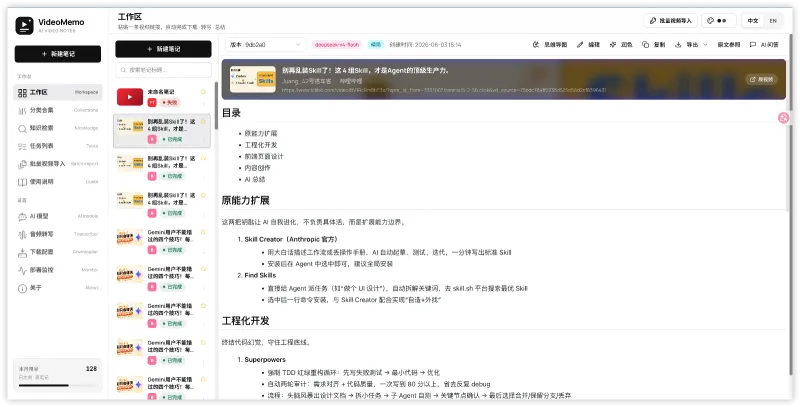Viewport: 800px width, 407px height.
Task: Click the 原视频 button on the banner
Action: [x=762, y=80]
